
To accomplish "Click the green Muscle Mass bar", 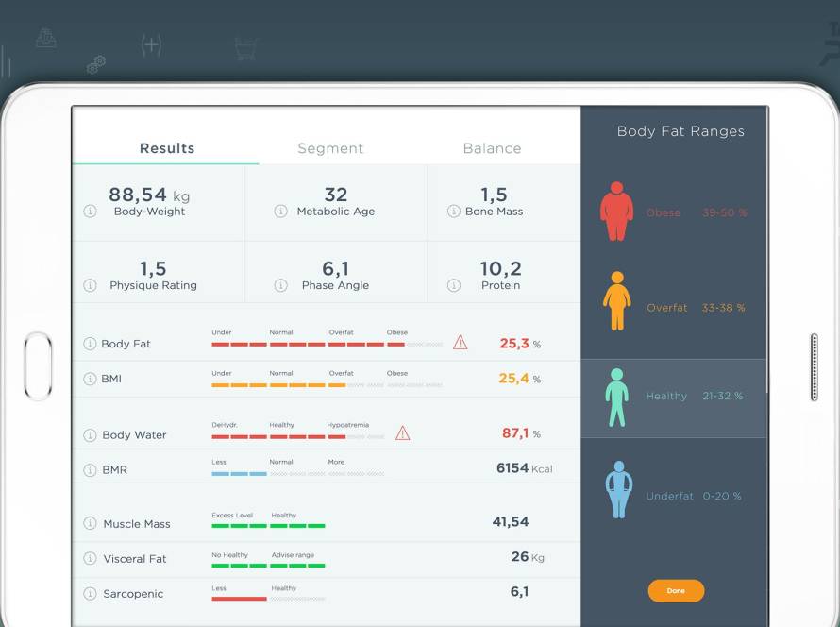I will (268, 526).
